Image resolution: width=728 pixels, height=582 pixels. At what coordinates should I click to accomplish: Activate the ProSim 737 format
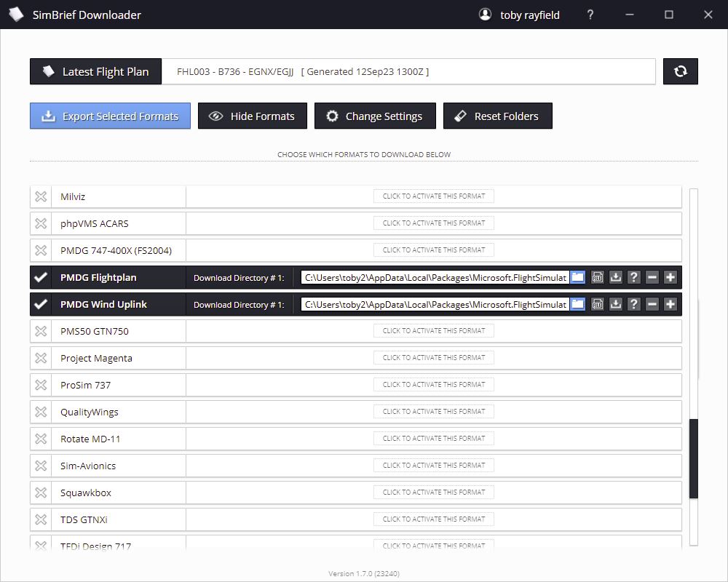(433, 384)
